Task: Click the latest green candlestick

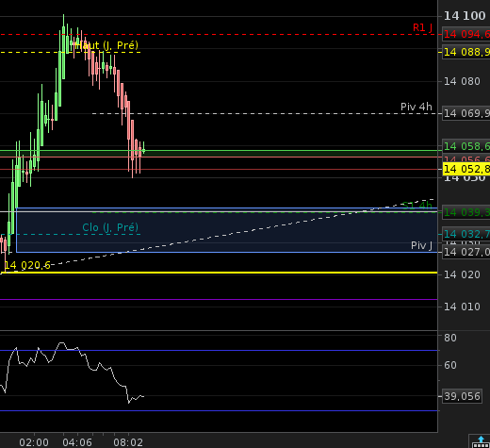Action: 143,150
